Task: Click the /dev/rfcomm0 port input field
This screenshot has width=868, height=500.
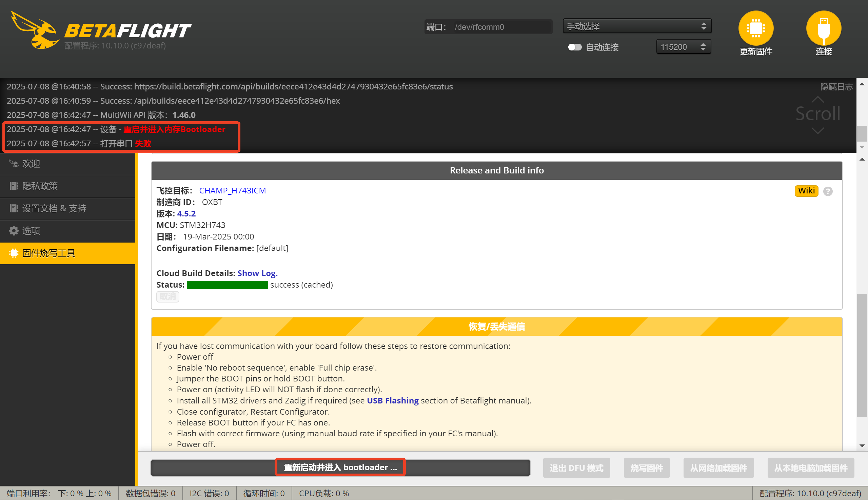Action: [502, 27]
